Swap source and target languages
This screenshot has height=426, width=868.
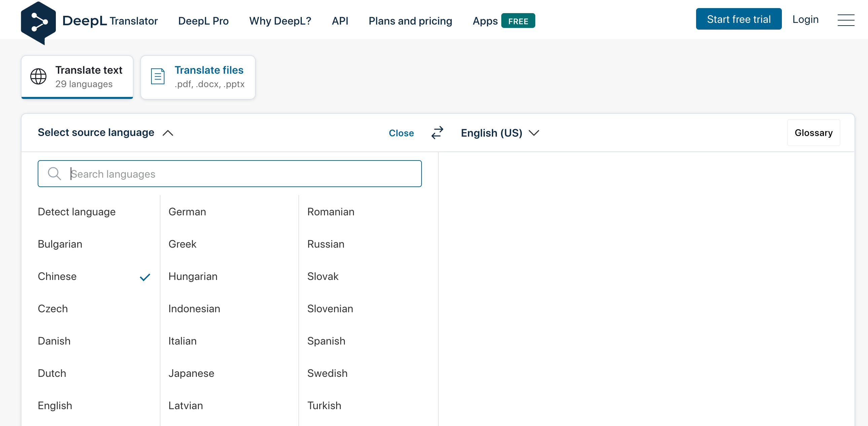tap(437, 133)
